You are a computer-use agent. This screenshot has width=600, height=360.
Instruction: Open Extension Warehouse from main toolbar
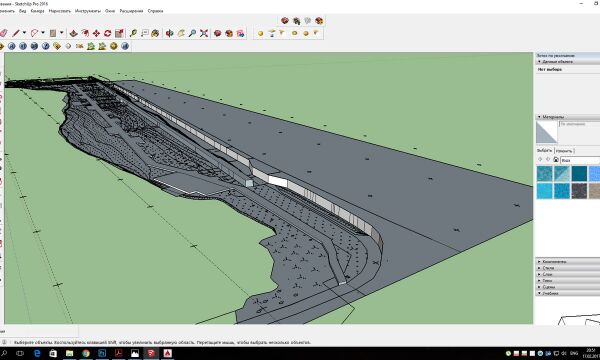tap(229, 33)
